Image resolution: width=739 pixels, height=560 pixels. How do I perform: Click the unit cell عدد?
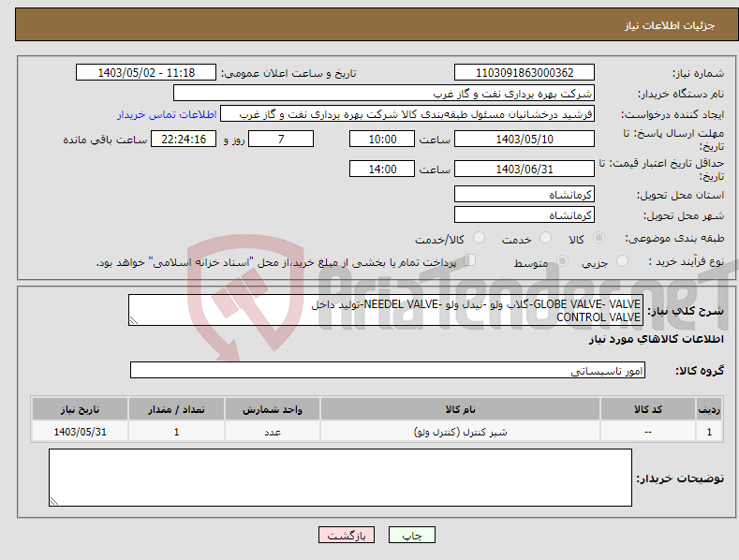[273, 432]
